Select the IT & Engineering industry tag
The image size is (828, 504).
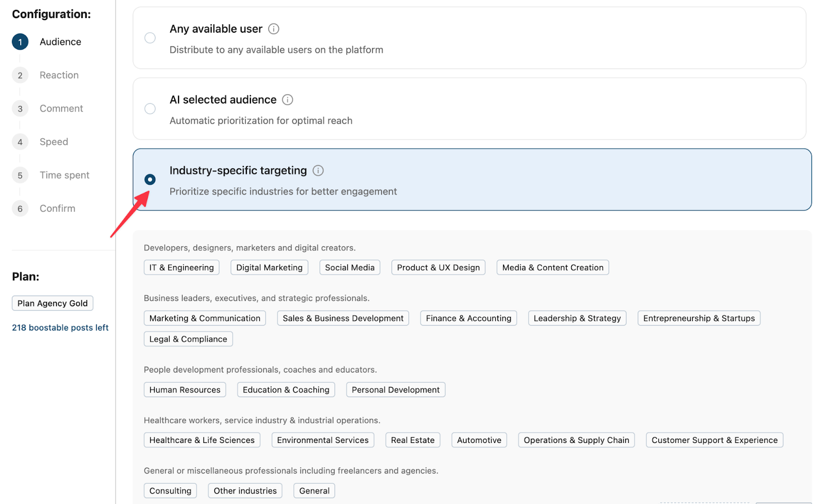(181, 267)
